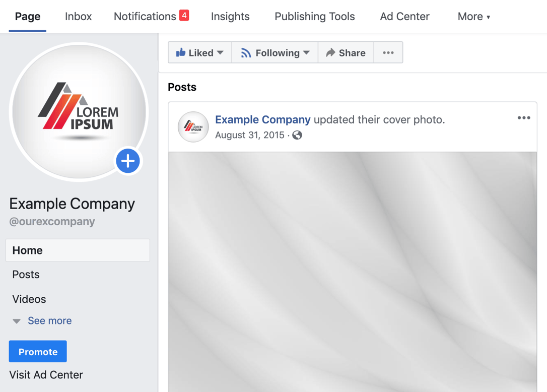This screenshot has height=392, width=547.
Task: Click Example Company's avatar beside the post
Action: pyautogui.click(x=193, y=127)
